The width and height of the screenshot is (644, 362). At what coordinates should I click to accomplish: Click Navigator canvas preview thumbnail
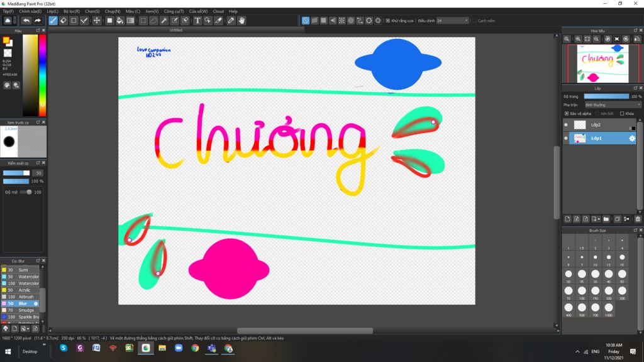tap(602, 63)
